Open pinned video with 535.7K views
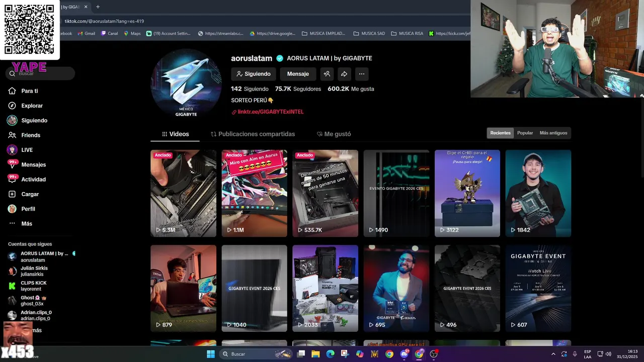This screenshot has width=644, height=362. click(325, 193)
